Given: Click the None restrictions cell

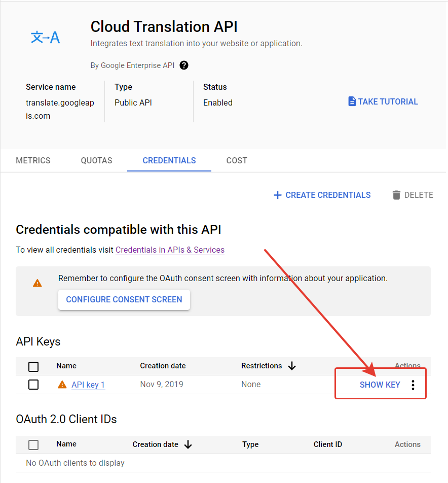Looking at the screenshot, I should (251, 384).
